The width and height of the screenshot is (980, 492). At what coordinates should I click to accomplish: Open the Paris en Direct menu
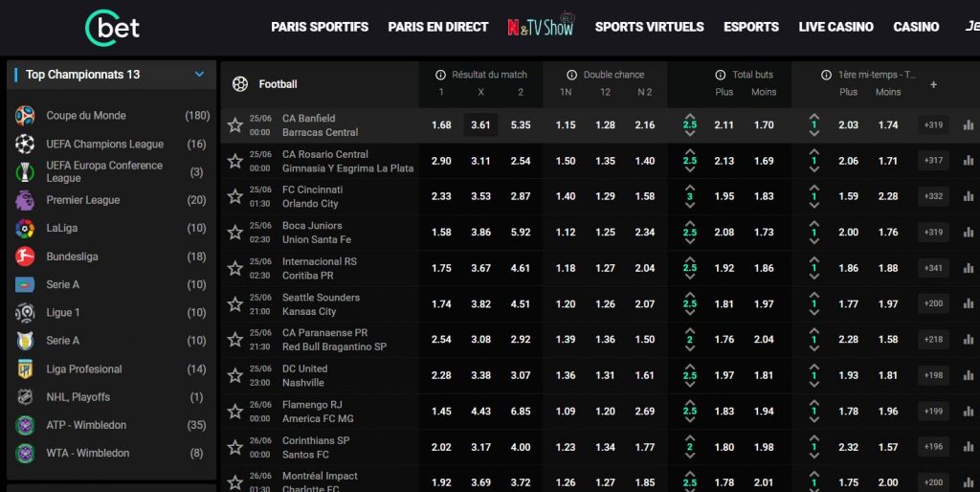[437, 27]
